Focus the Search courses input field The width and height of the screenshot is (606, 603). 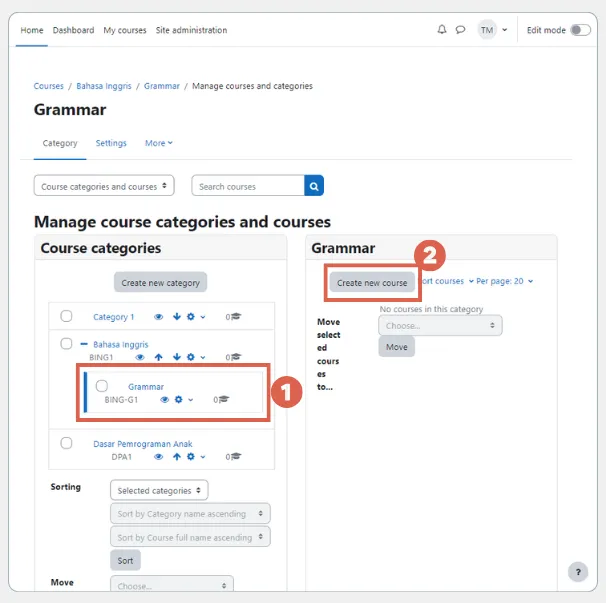tap(248, 186)
